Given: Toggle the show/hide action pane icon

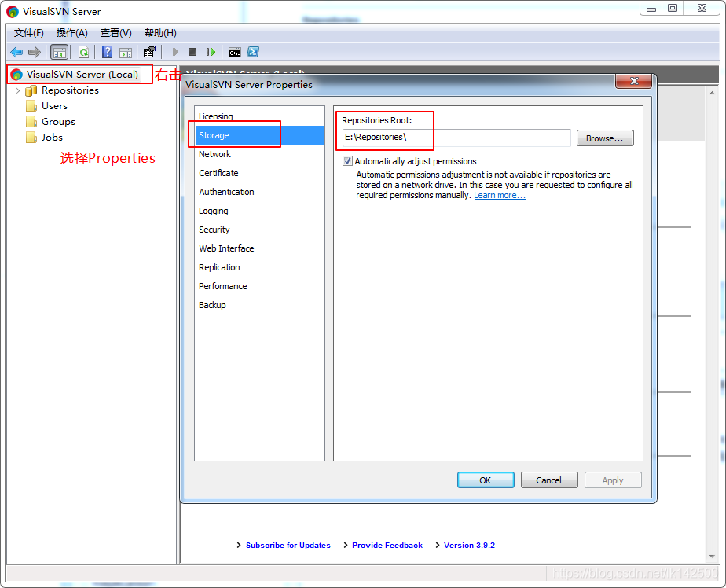Looking at the screenshot, I should (126, 53).
